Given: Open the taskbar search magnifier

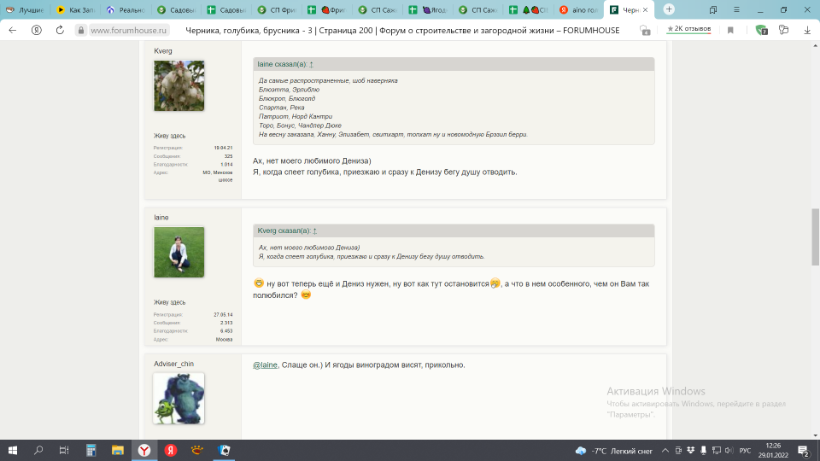Looking at the screenshot, I should pos(39,450).
